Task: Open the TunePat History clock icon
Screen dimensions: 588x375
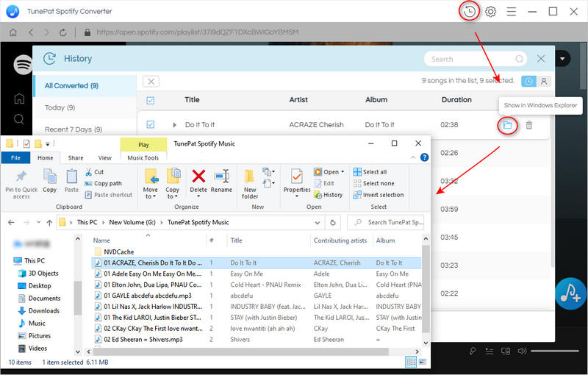Action: [x=469, y=12]
